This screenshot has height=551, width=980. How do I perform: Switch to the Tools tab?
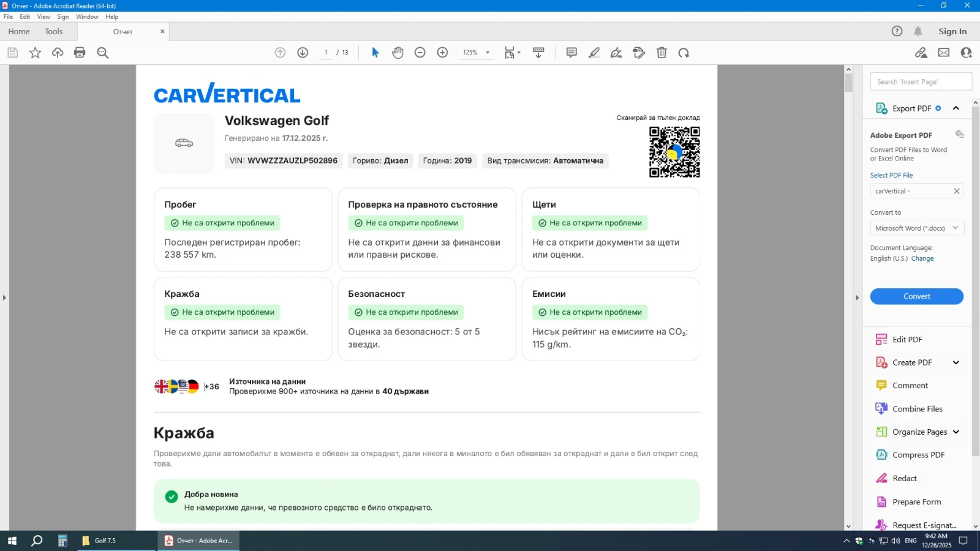[53, 31]
